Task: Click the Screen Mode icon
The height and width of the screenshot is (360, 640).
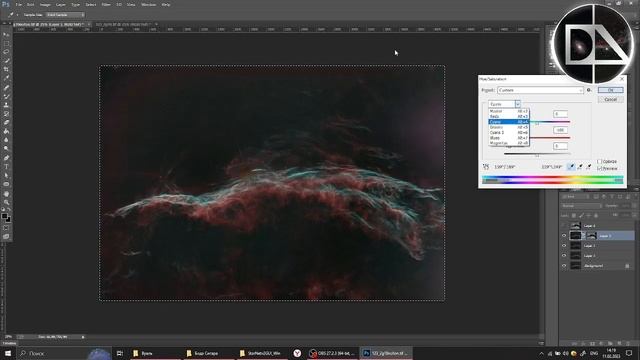Action: click(x=6, y=236)
